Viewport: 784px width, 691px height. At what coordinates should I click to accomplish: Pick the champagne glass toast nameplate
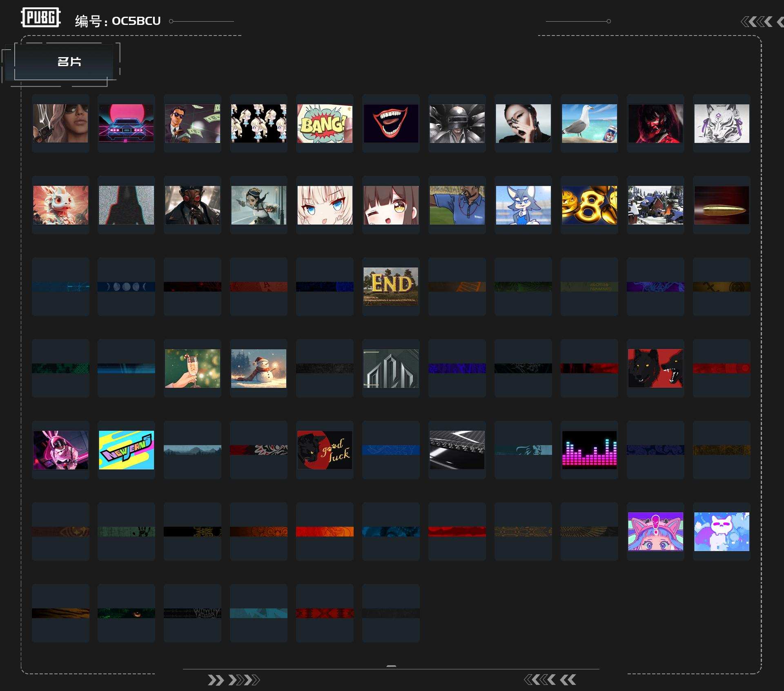point(192,368)
